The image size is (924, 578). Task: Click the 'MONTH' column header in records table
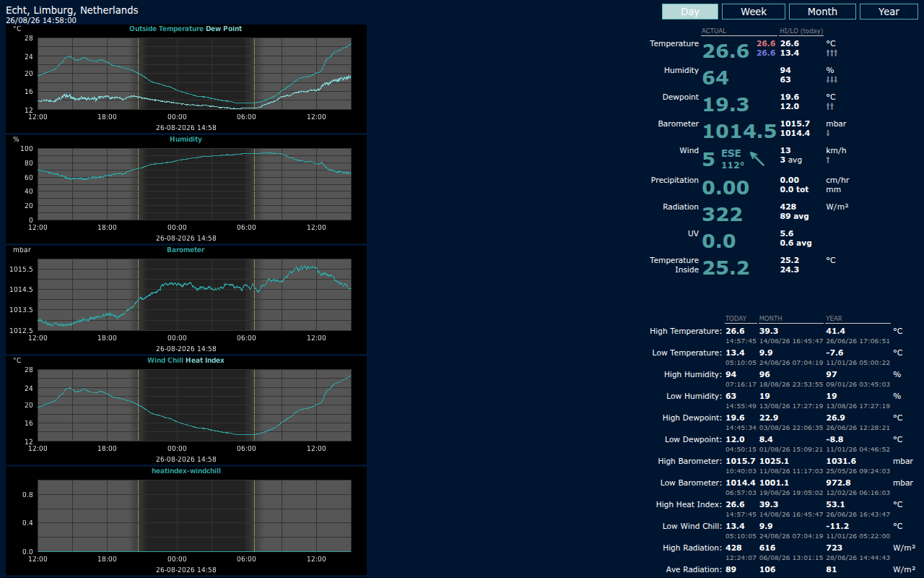[770, 319]
